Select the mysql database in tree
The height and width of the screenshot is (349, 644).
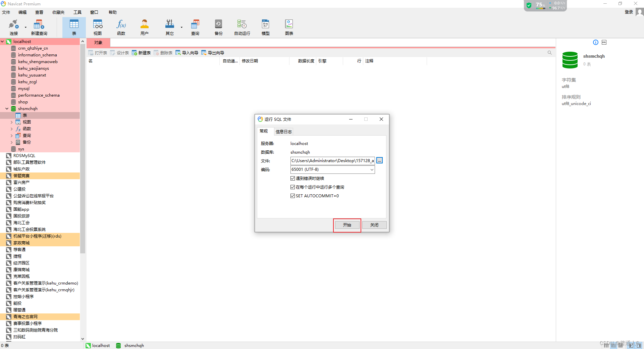click(24, 89)
